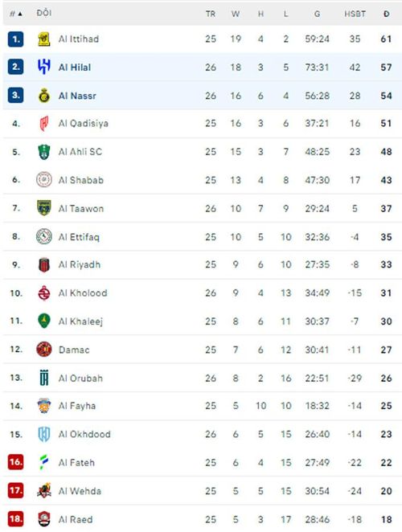Select the Al Orubah club icon

point(43,378)
